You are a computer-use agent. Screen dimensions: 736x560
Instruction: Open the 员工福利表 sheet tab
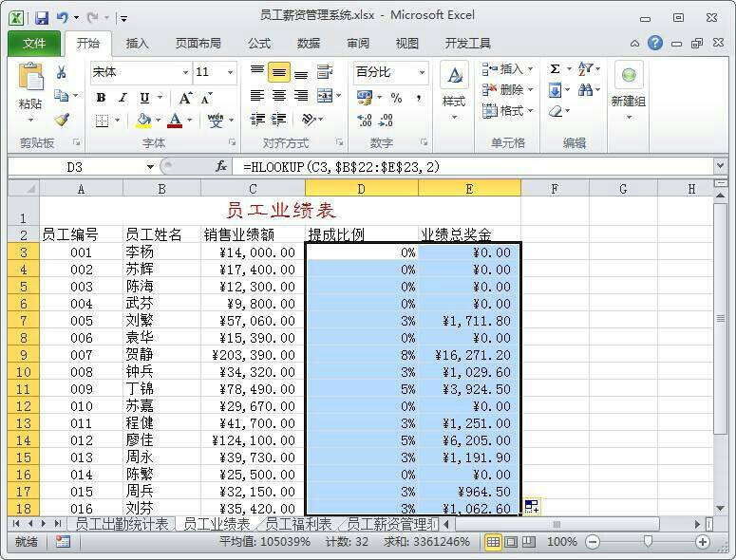pos(298,524)
